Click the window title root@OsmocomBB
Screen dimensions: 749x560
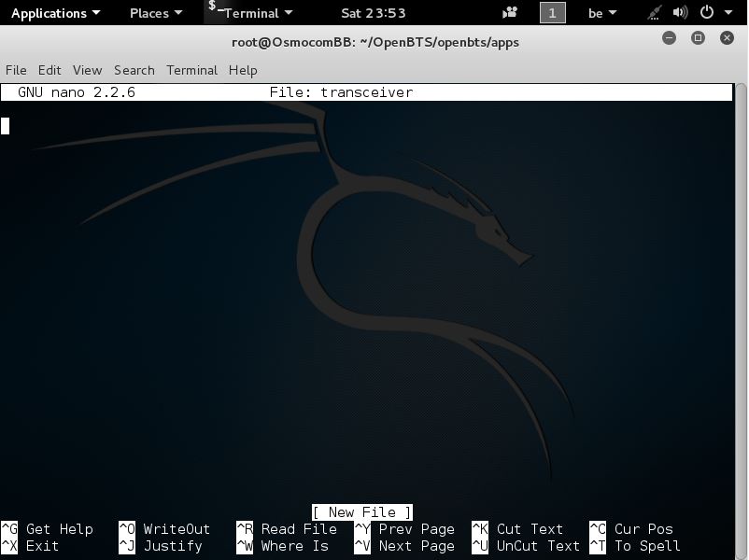375,42
